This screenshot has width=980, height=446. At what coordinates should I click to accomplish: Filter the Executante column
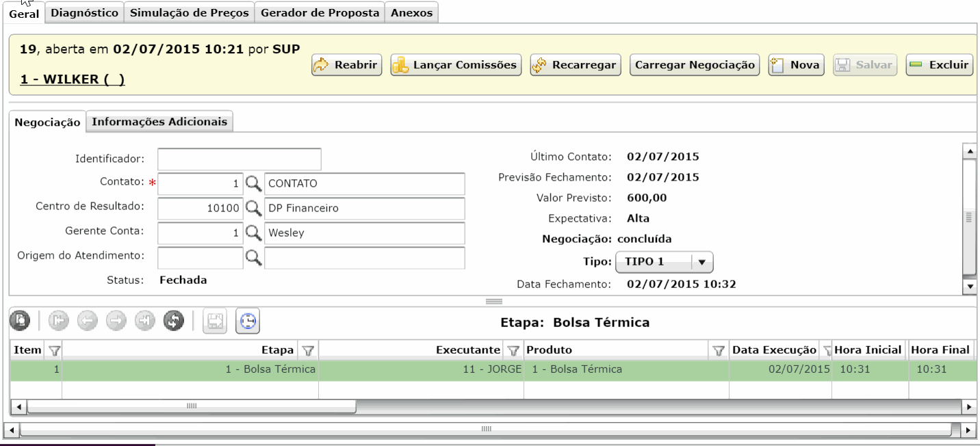[513, 350]
